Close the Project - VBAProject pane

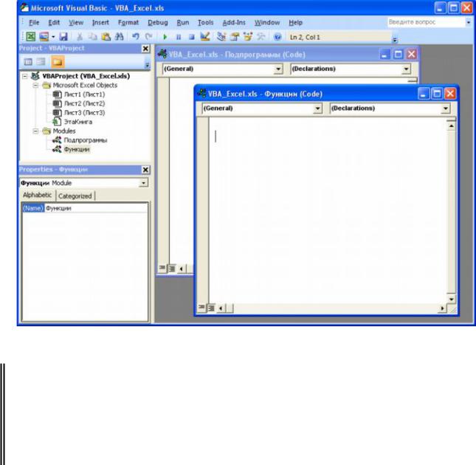[145, 49]
